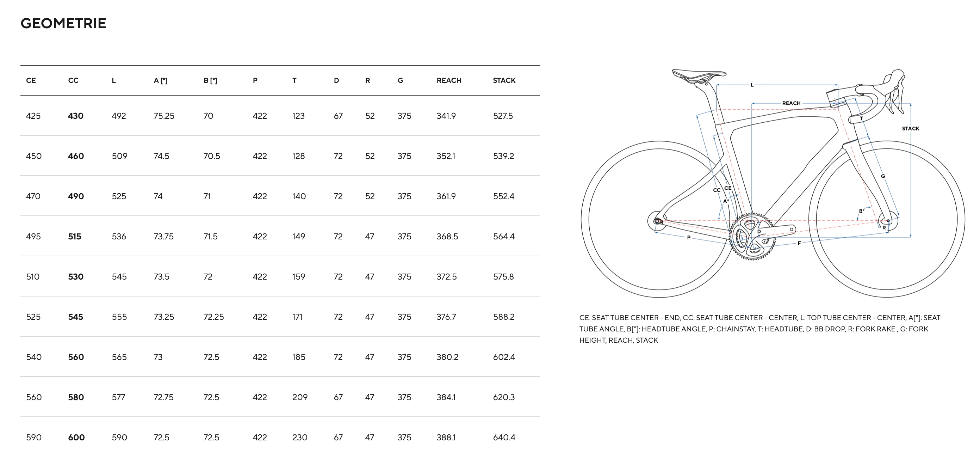Image resolution: width=980 pixels, height=452 pixels.
Task: Click the bold CC value 600
Action: tap(76, 438)
